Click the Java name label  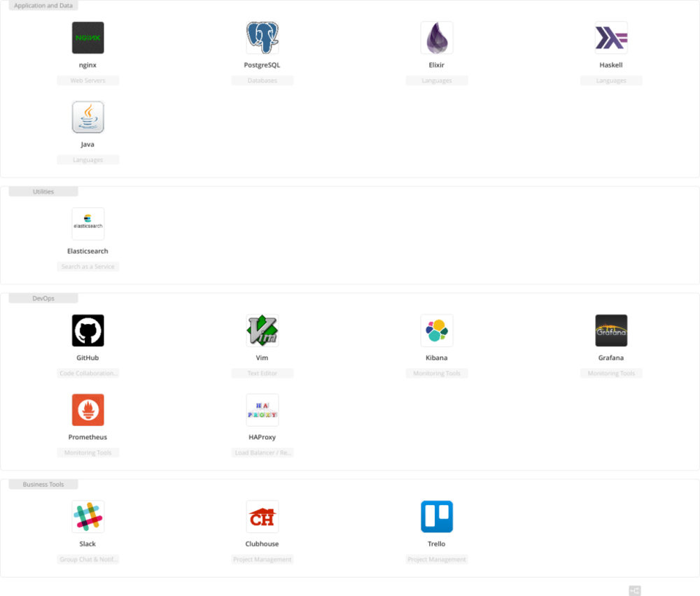click(88, 145)
